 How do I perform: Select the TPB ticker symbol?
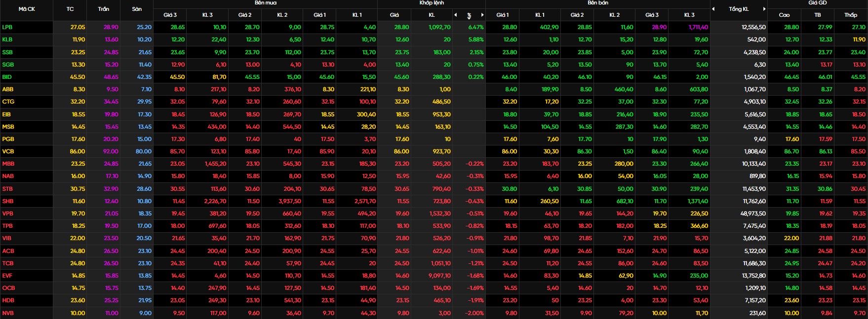coord(7,226)
